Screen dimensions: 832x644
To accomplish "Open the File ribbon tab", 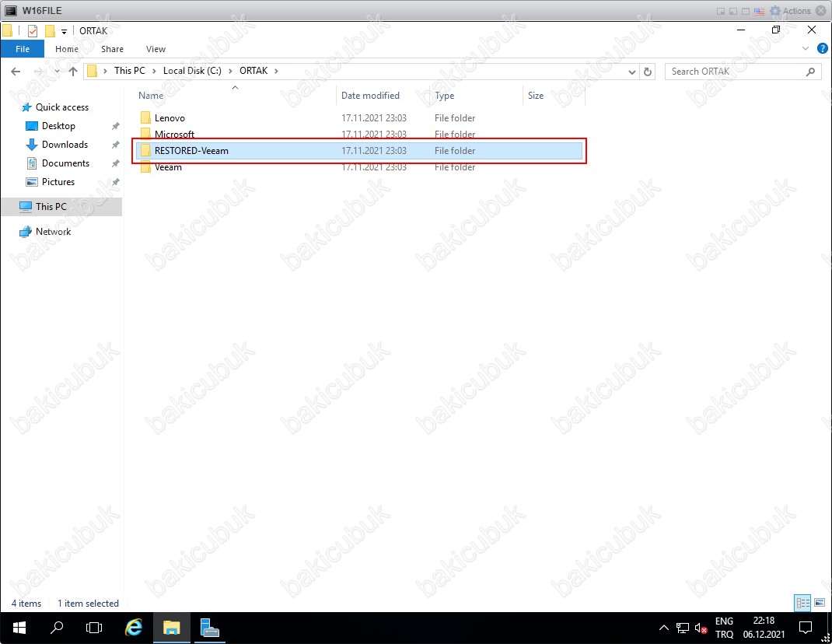I will (x=23, y=49).
